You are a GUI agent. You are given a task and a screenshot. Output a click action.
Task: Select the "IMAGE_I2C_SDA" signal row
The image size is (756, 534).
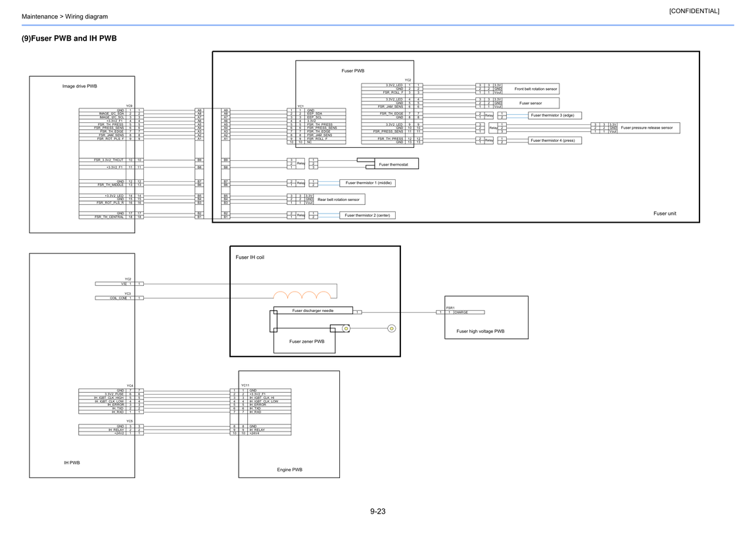point(111,114)
